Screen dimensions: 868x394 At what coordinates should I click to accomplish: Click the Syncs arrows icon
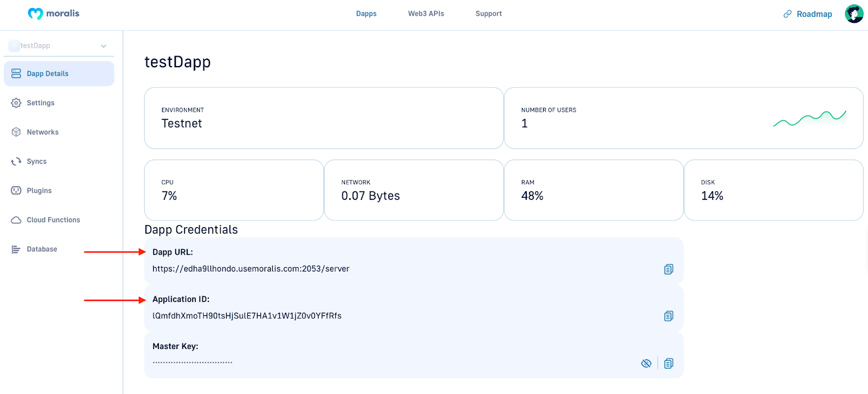tap(16, 162)
